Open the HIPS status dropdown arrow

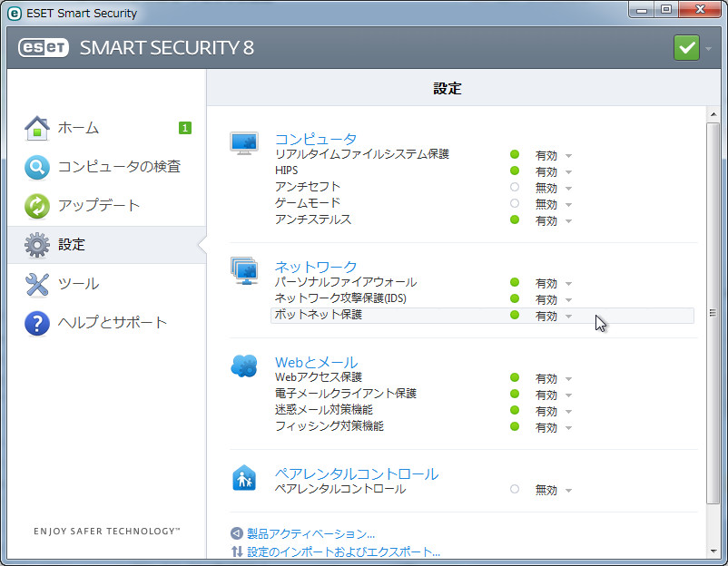569,171
